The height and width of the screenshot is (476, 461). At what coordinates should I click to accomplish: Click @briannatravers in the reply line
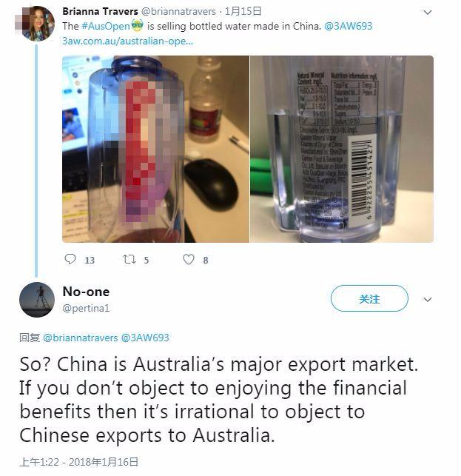tap(80, 338)
